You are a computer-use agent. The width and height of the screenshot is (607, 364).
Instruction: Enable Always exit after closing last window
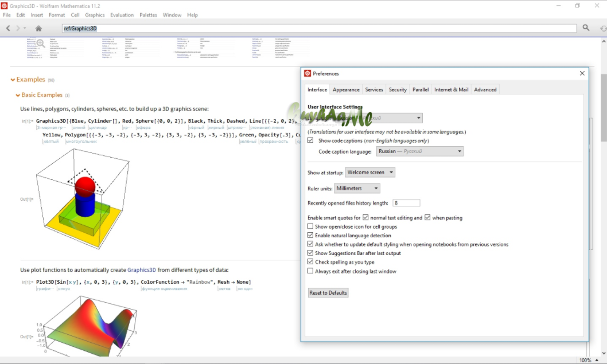click(x=310, y=271)
